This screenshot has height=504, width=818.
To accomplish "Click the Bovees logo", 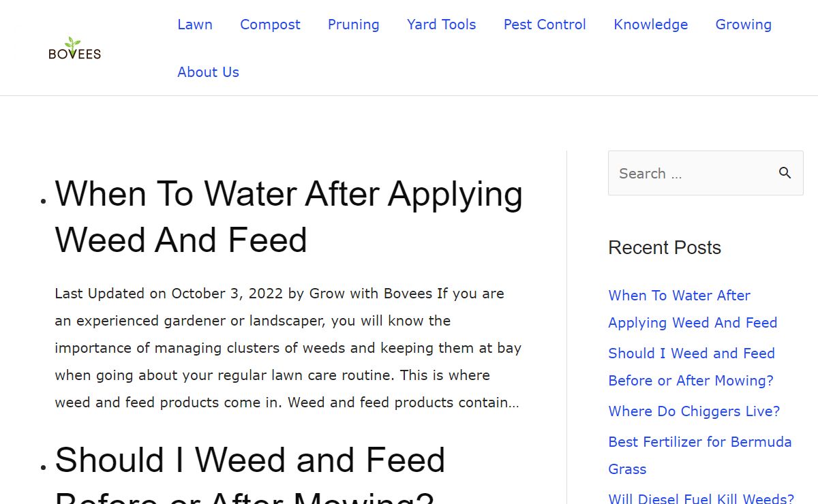I will tap(75, 48).
